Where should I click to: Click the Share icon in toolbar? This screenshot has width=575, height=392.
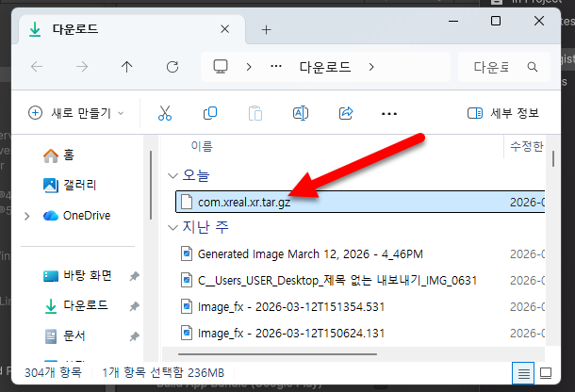point(346,113)
